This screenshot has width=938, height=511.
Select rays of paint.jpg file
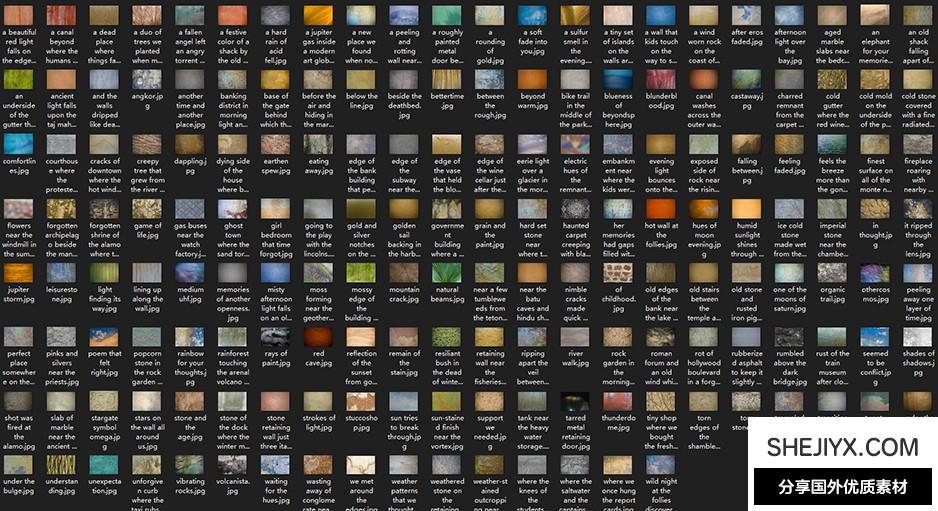coord(276,337)
